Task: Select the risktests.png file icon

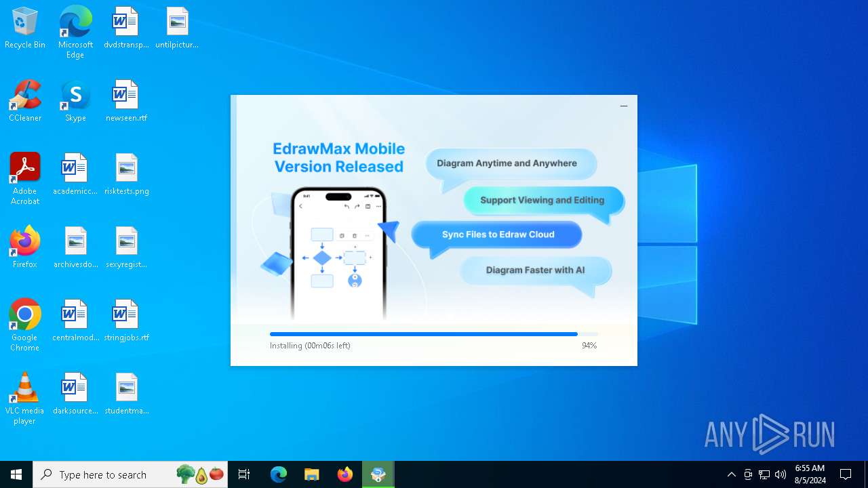Action: click(126, 175)
